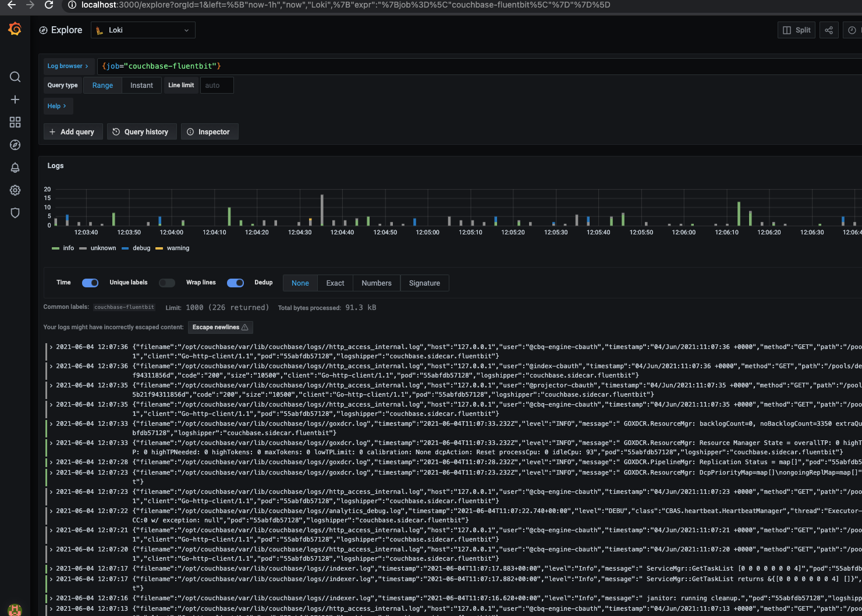Open the Configuration gear icon

pyautogui.click(x=15, y=190)
